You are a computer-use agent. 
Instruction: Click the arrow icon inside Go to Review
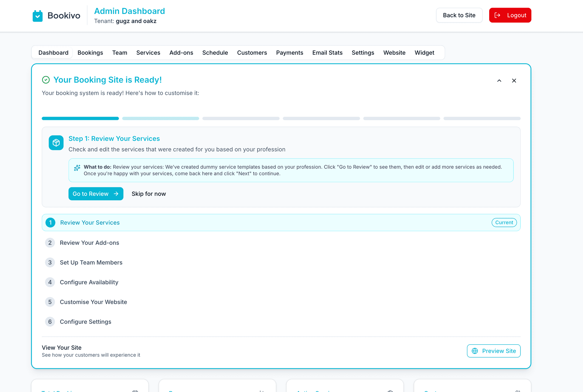[x=116, y=194]
